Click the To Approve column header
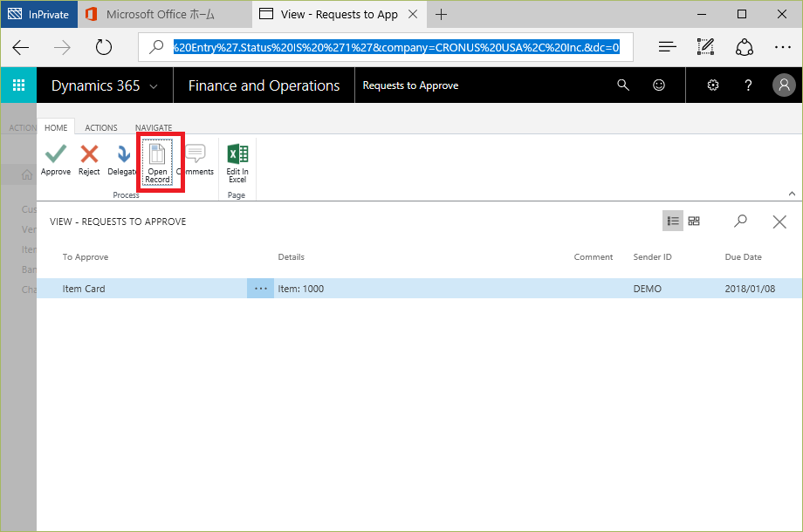Viewport: 803px width, 532px height. [86, 256]
